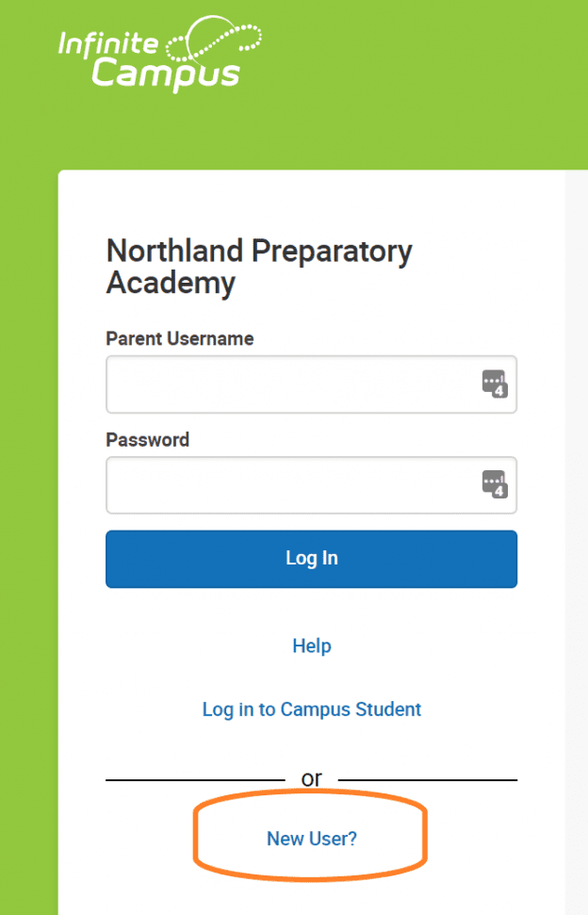Follow Log in to Campus Student link
Viewport: 588px width, 915px height.
(x=312, y=710)
